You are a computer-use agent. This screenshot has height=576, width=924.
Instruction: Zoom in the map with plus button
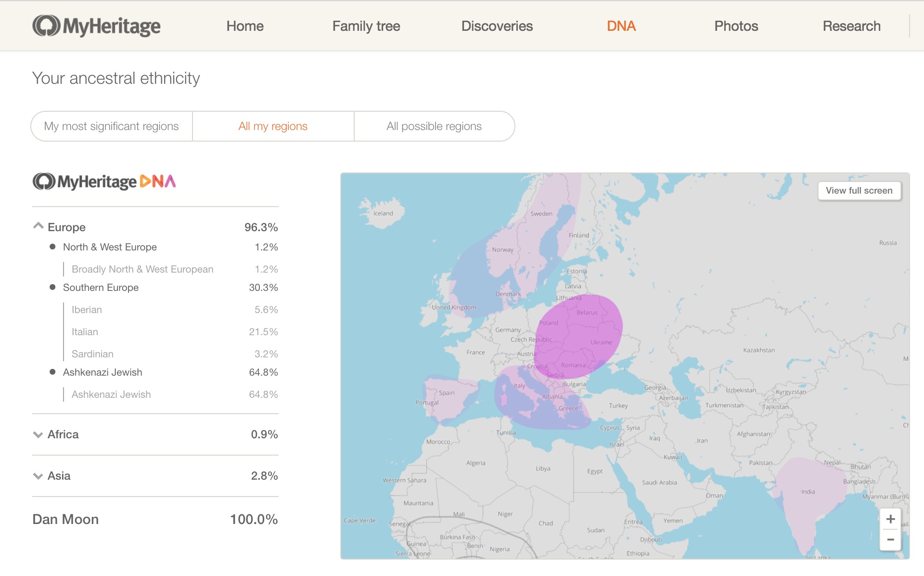[890, 519]
